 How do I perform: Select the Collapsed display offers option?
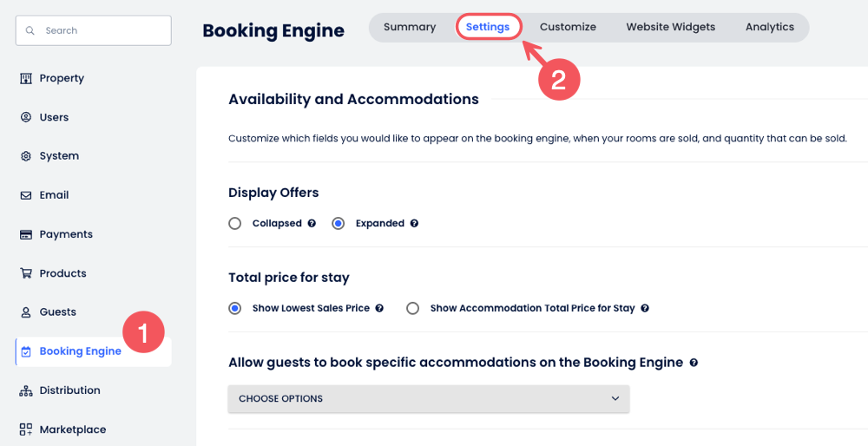tap(235, 223)
